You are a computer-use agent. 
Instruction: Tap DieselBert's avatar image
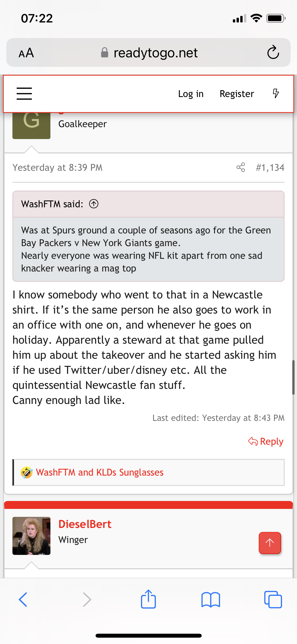pyautogui.click(x=31, y=536)
